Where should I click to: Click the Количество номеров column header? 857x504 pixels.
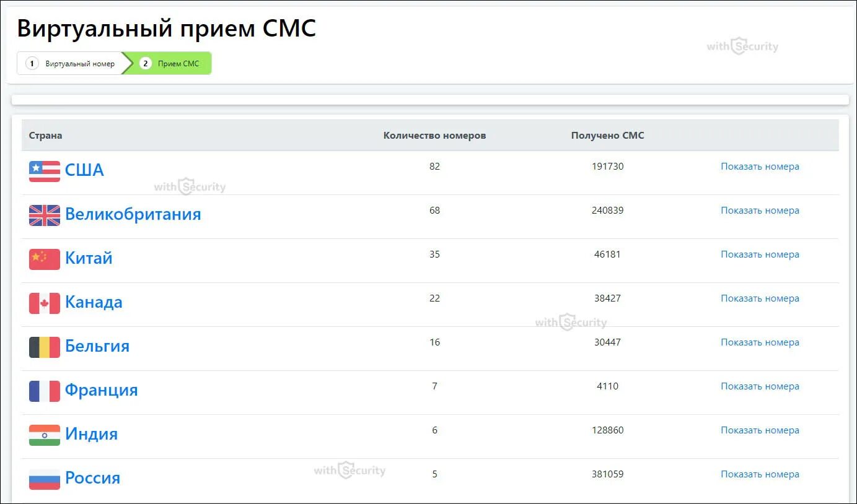pyautogui.click(x=434, y=136)
